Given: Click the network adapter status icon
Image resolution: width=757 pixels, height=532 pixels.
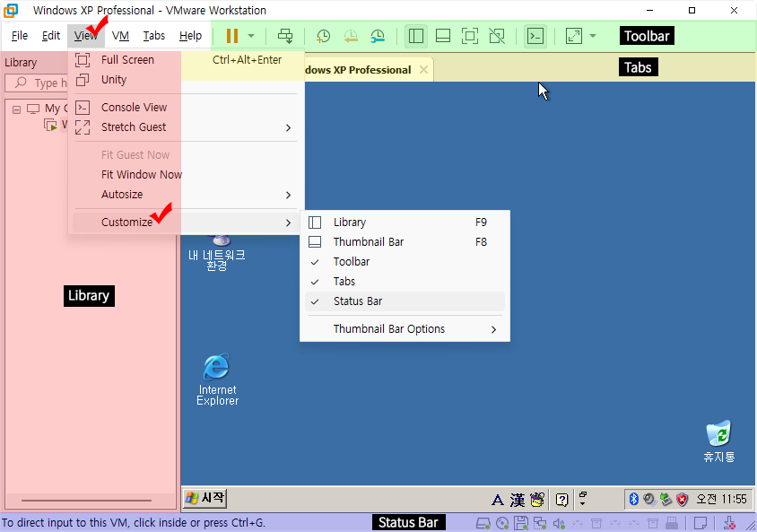Looking at the screenshot, I should pyautogui.click(x=540, y=523).
